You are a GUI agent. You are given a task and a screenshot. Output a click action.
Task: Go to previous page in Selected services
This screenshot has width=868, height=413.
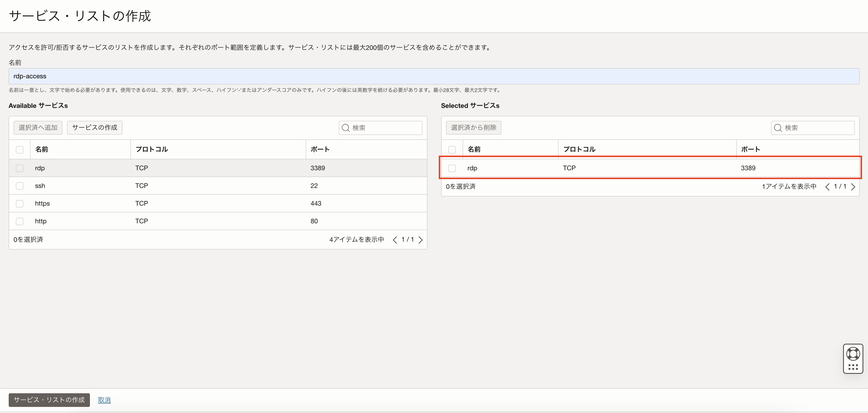point(827,187)
